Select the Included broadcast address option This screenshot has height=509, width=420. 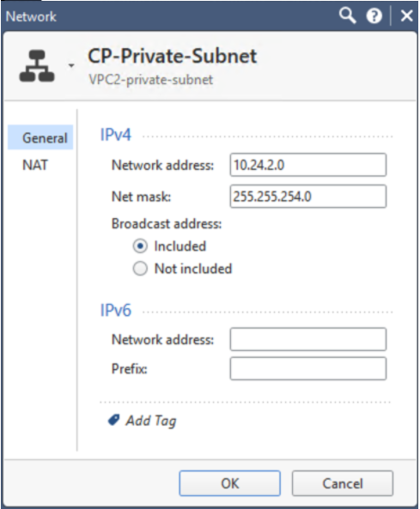pos(140,246)
